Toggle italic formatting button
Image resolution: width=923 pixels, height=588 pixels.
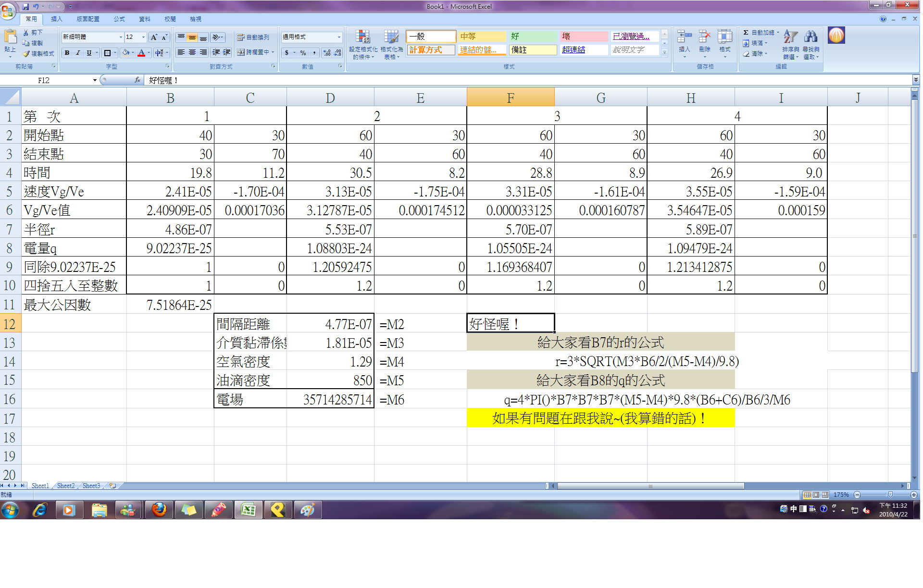tap(78, 53)
